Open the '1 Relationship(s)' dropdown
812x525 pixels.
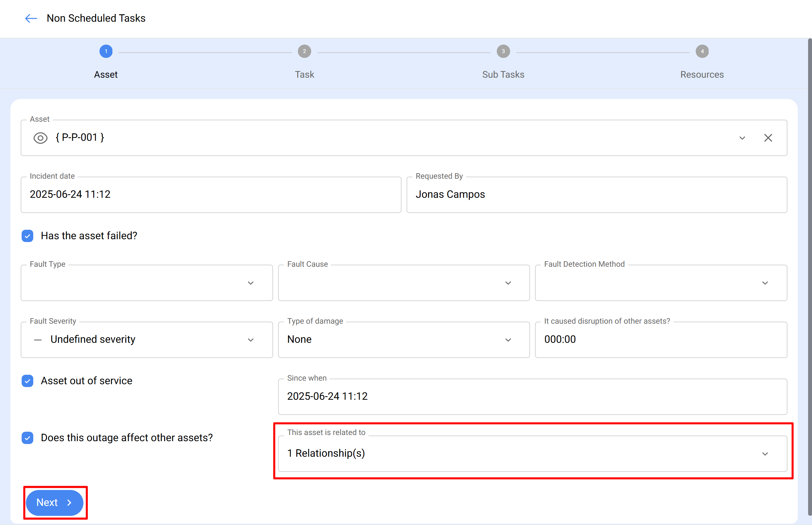coord(765,454)
